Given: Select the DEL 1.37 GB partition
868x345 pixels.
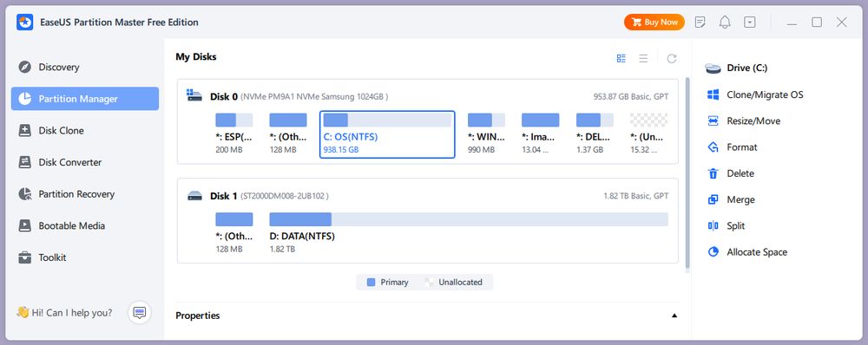Looking at the screenshot, I should [595, 133].
